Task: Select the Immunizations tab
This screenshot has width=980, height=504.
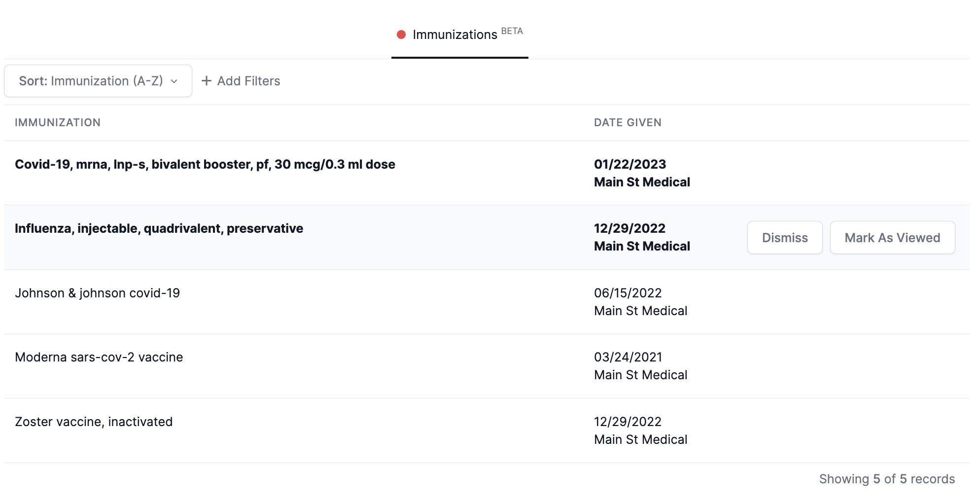Action: click(455, 35)
